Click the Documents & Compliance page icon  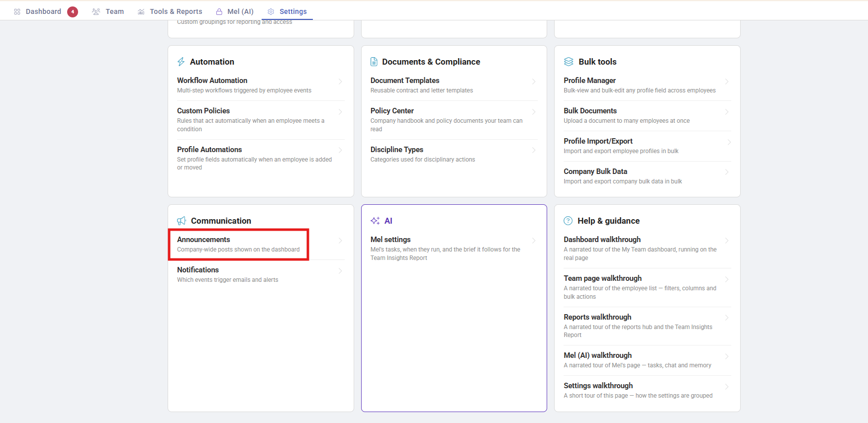pos(374,62)
